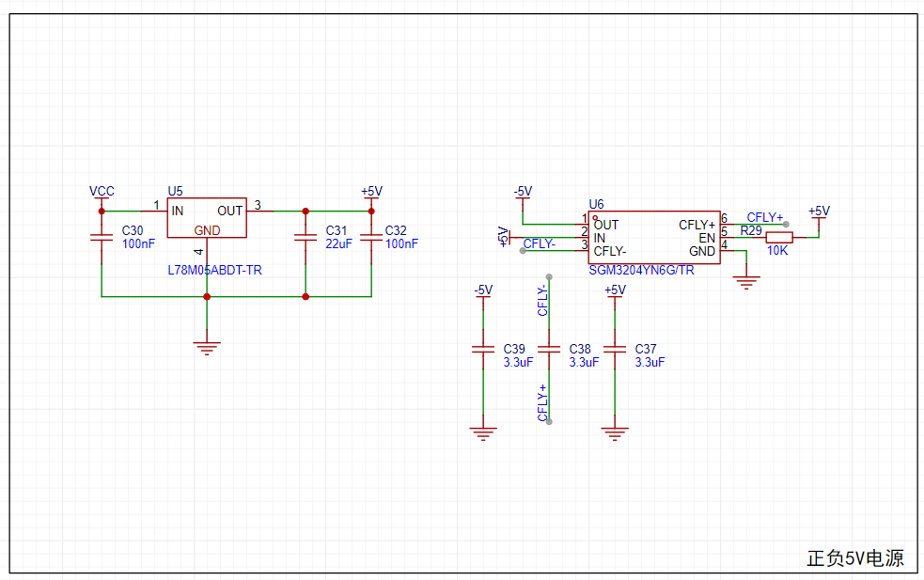Click the +5V label at U5 output

(371, 191)
